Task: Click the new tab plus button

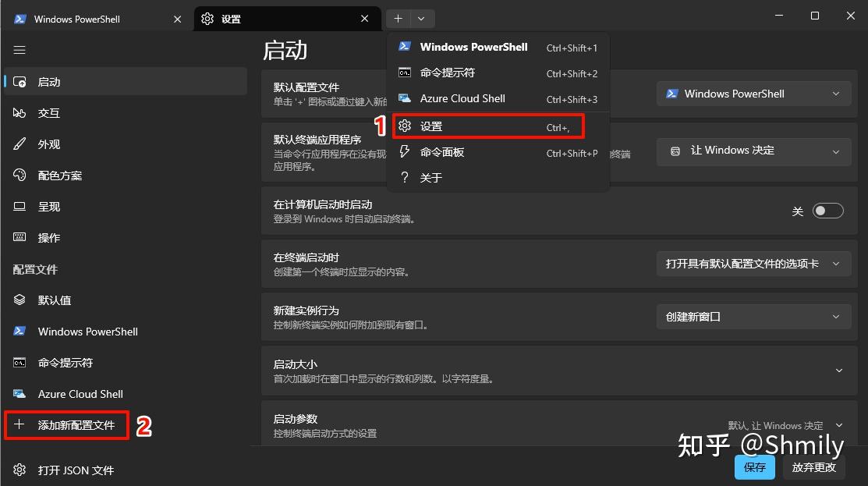Action: click(398, 18)
